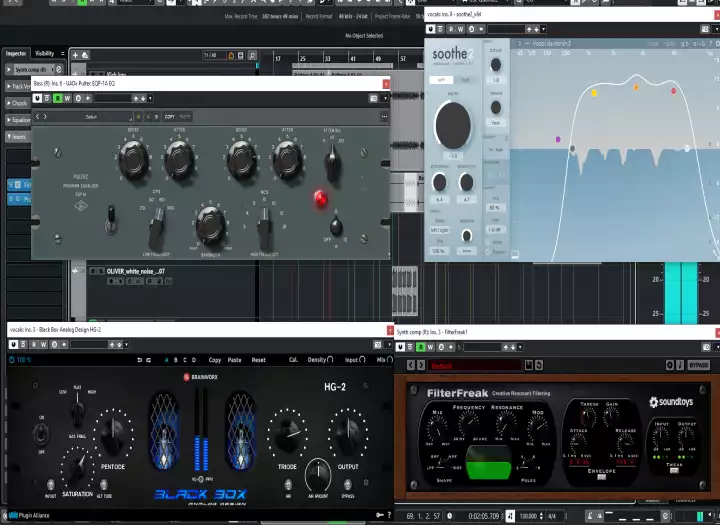The height and width of the screenshot is (525, 720).
Task: Select setting A in Black Box HG-2
Action: point(166,360)
